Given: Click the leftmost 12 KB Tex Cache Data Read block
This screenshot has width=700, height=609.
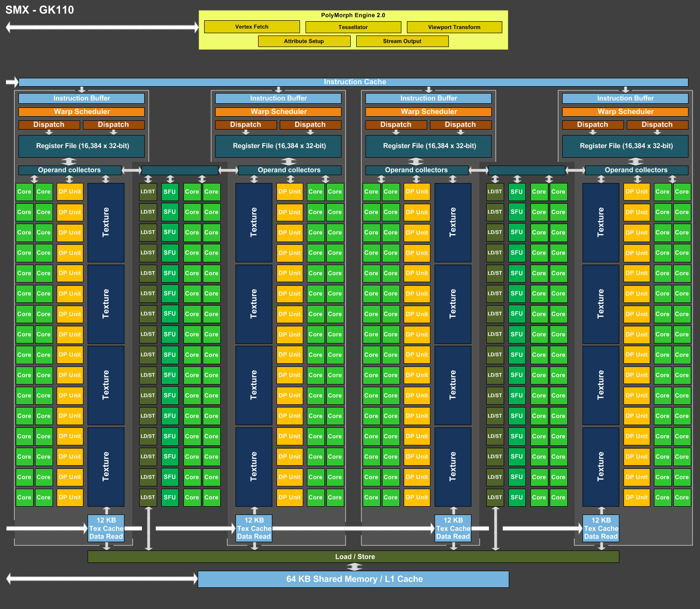Looking at the screenshot, I should pos(106,528).
